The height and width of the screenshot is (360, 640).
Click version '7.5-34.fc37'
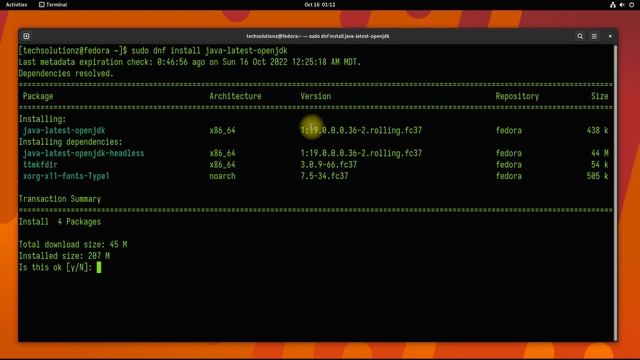pyautogui.click(x=324, y=176)
